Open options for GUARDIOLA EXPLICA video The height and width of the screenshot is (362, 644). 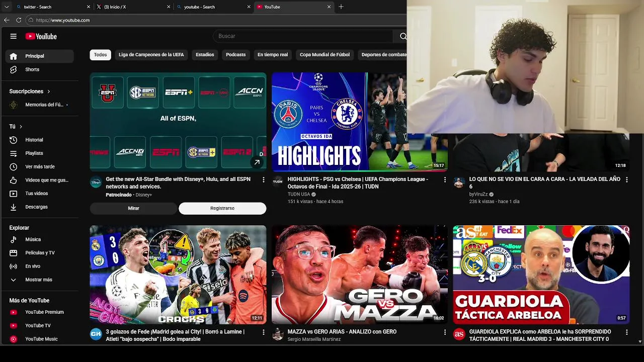tap(626, 332)
